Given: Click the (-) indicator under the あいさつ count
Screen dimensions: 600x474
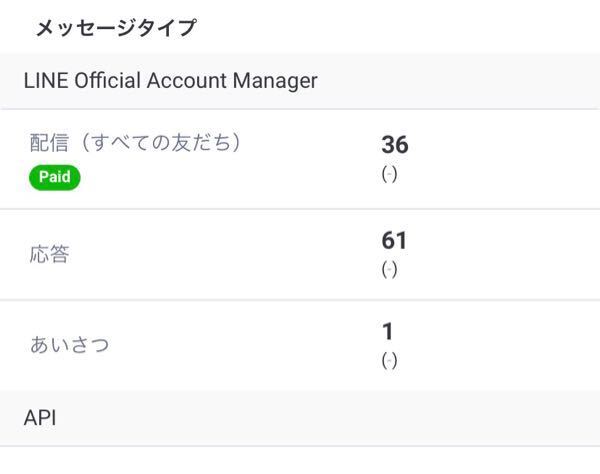Looking at the screenshot, I should pos(389,360).
